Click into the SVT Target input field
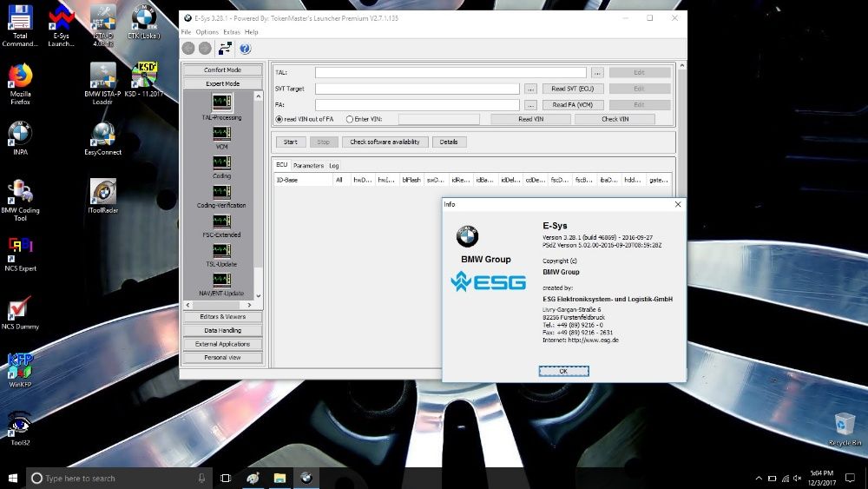Viewport: 868px width, 489px height. 418,89
